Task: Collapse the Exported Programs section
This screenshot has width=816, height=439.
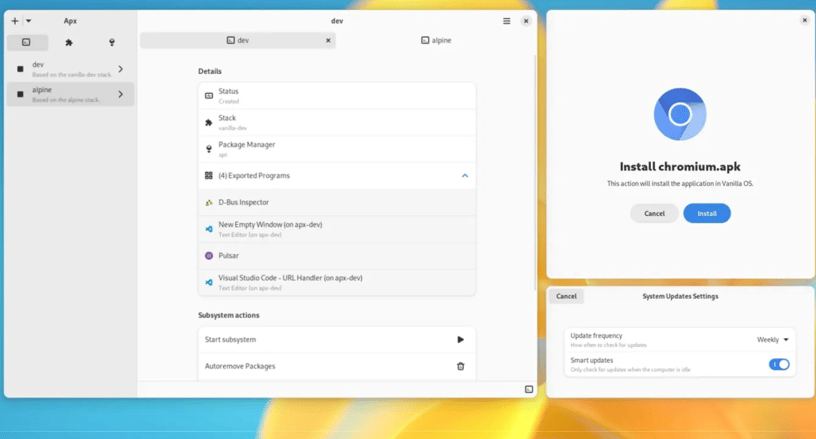Action: point(465,176)
